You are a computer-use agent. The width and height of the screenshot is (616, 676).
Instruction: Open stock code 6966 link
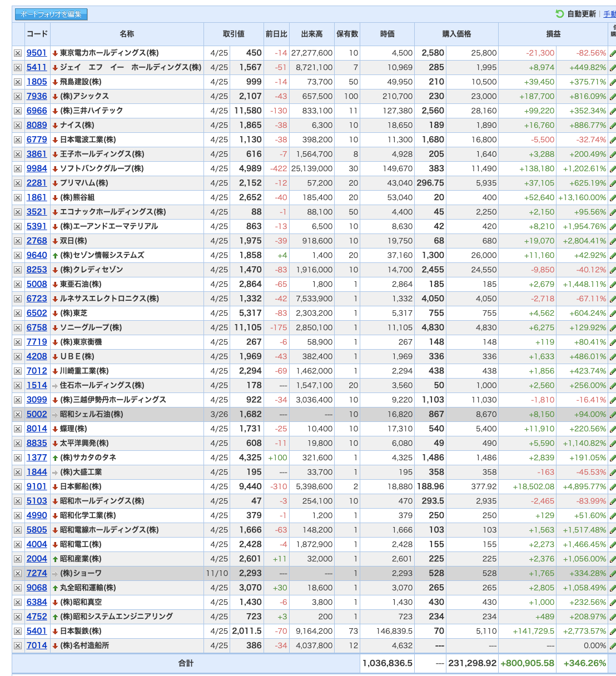[37, 111]
